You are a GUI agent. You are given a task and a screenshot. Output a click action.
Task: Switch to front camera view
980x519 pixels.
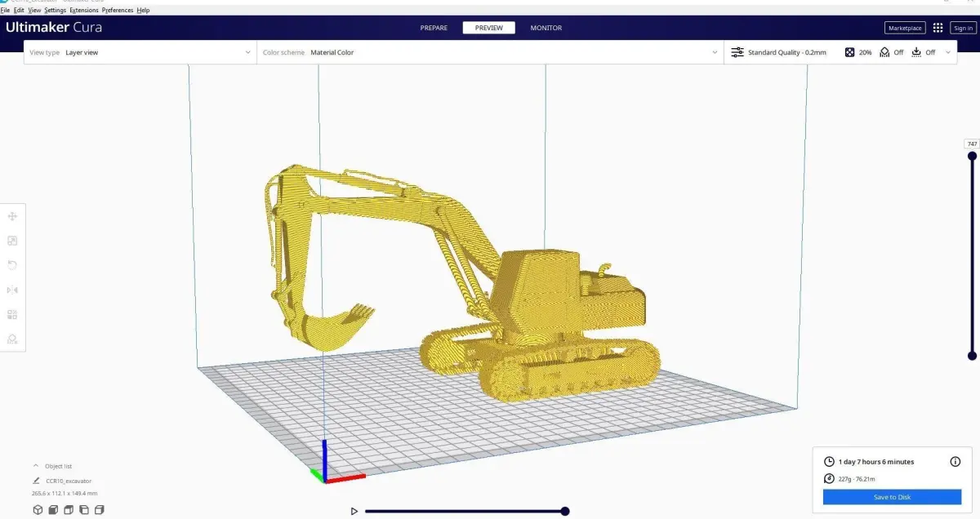pos(53,510)
